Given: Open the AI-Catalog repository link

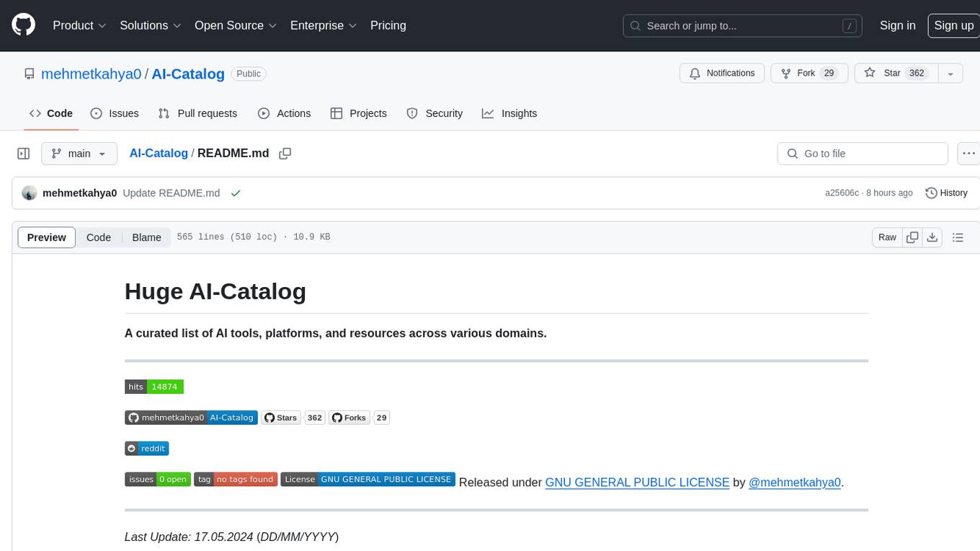Looking at the screenshot, I should click(188, 74).
